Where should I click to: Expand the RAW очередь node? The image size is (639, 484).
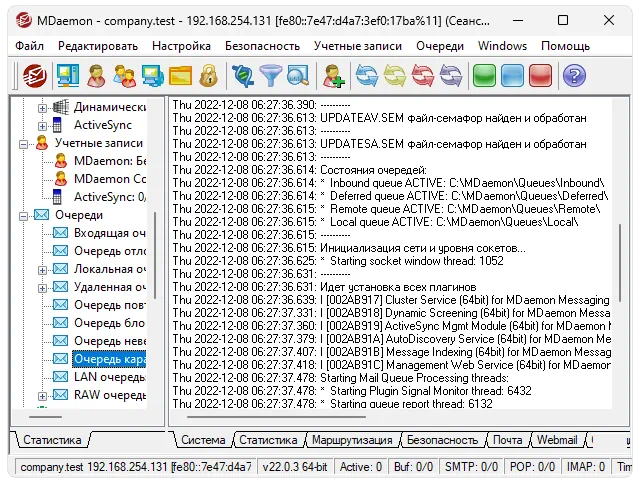[42, 396]
